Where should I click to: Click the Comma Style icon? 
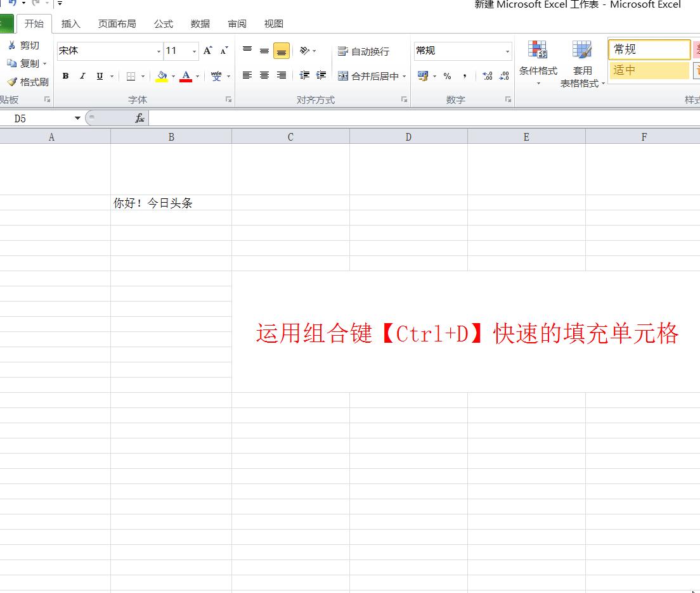tap(465, 76)
